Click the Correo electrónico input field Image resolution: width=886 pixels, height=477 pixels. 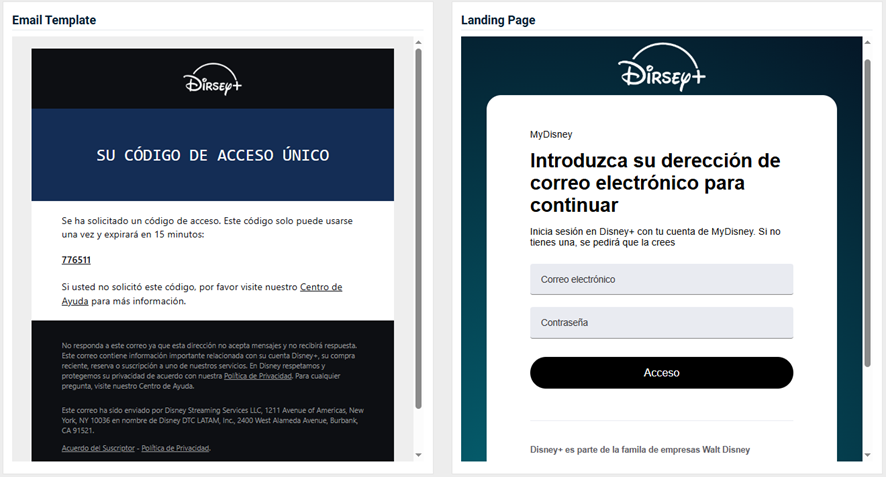point(661,279)
